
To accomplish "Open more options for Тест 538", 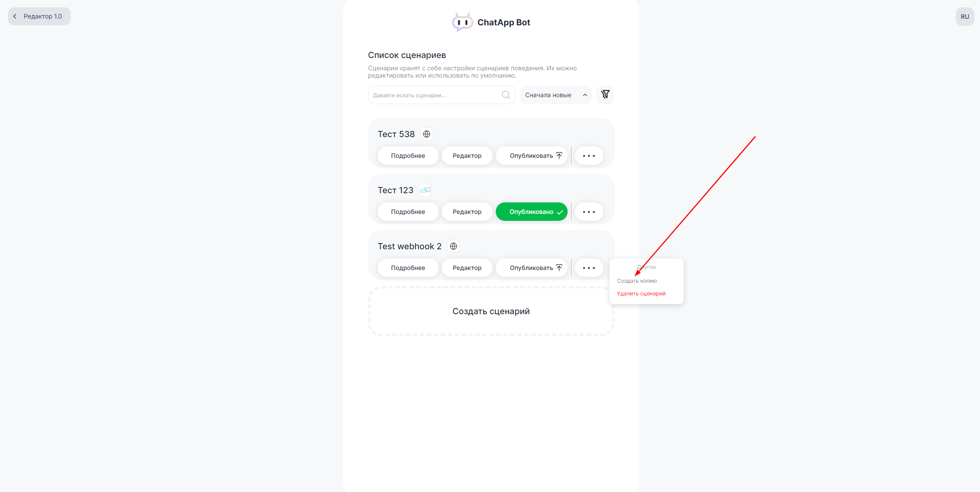I will [589, 156].
